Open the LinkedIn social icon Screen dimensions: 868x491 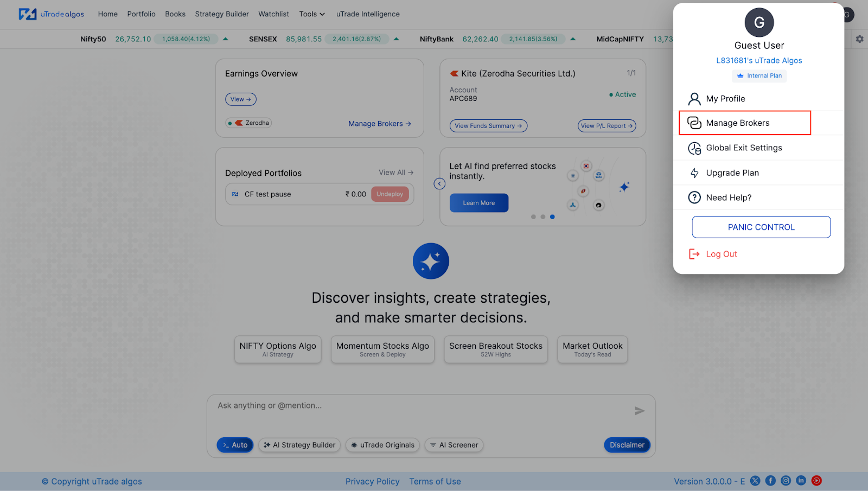pos(801,481)
